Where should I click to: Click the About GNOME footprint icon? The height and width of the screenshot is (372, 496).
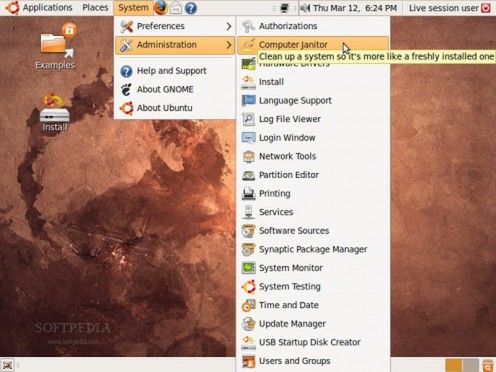click(x=126, y=89)
